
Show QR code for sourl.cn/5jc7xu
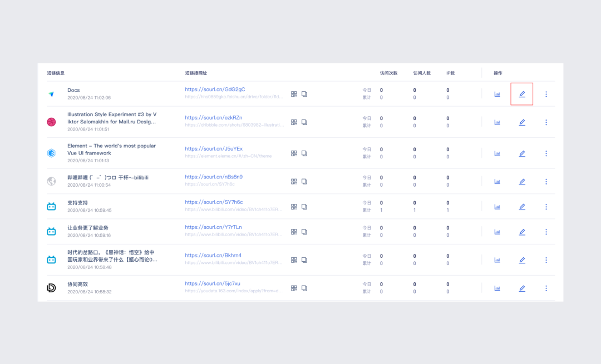tap(294, 288)
